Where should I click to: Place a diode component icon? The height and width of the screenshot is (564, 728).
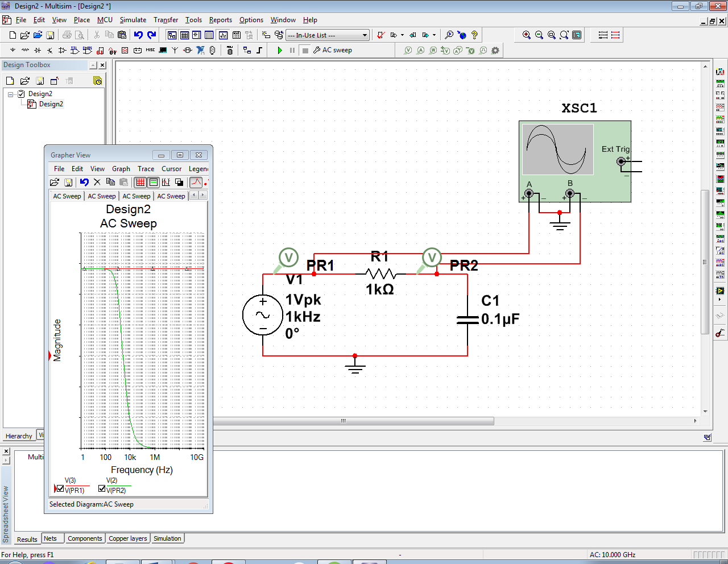(38, 50)
